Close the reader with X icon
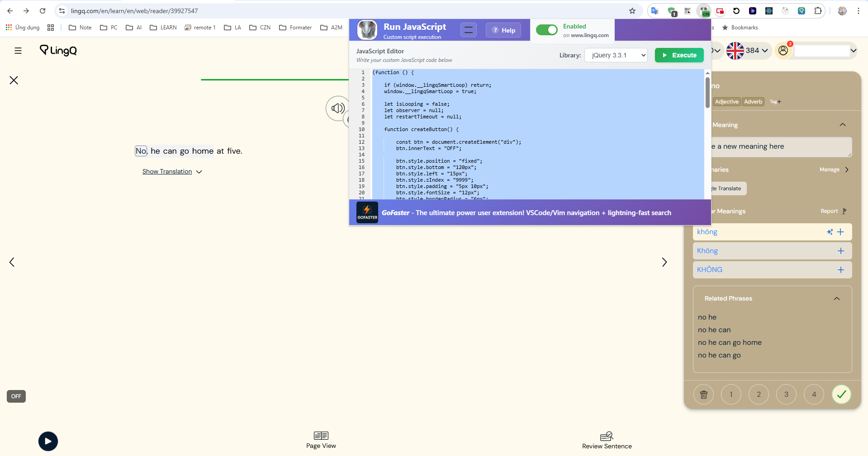868x456 pixels. click(14, 80)
